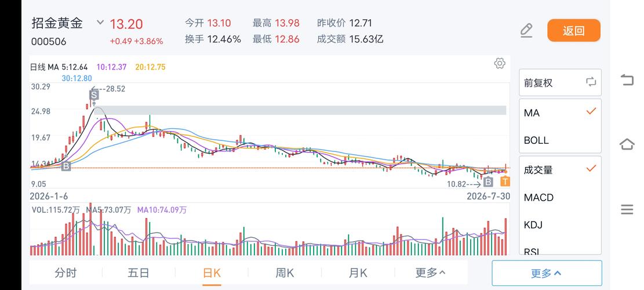
Task: Toggle the 成交量 volume indicator
Action: pyautogui.click(x=591, y=168)
